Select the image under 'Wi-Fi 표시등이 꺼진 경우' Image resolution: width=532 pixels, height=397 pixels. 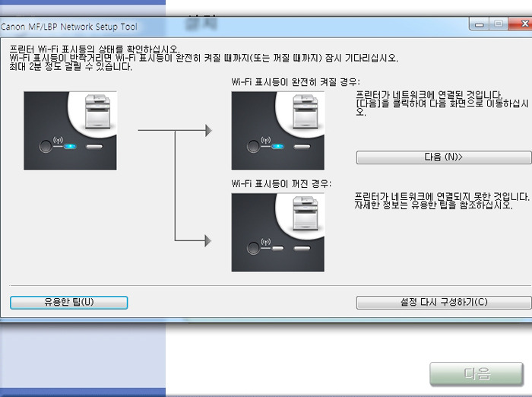[278, 232]
